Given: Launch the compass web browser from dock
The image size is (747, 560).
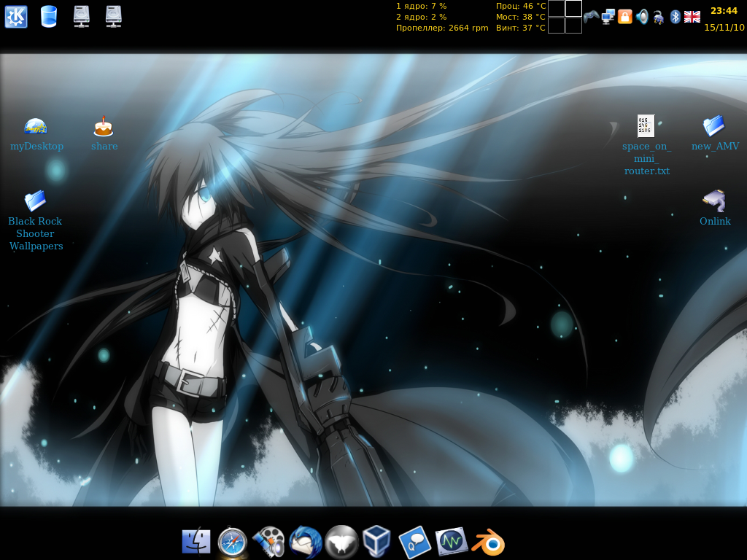Looking at the screenshot, I should click(232, 542).
